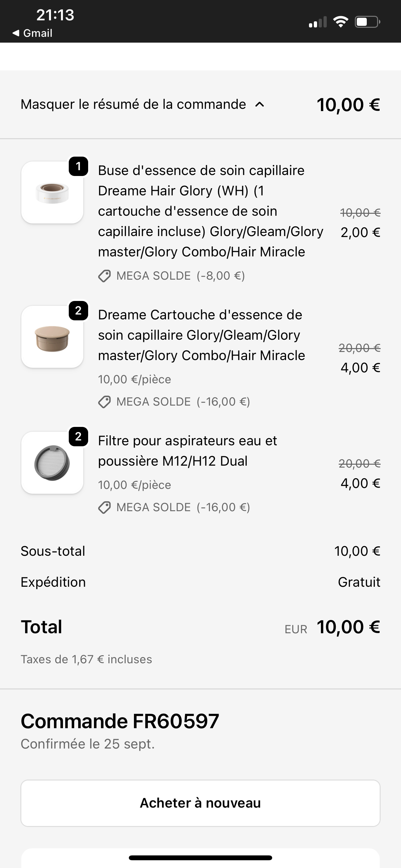This screenshot has width=401, height=868.
Task: Tap the Wi-Fi status icon
Action: point(340,22)
